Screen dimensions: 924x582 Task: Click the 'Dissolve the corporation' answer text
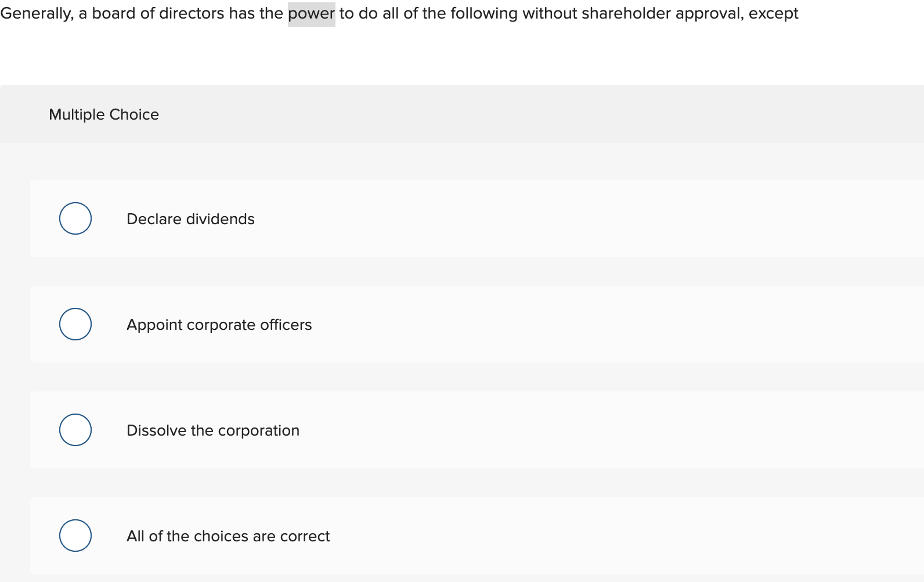tap(212, 430)
